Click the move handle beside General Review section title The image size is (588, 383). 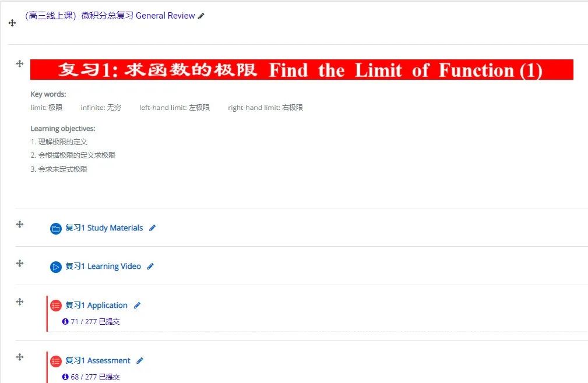point(12,23)
